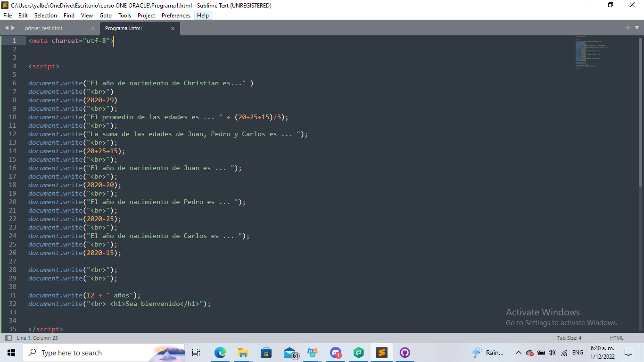Open the Help menu
This screenshot has width=644, height=362.
click(x=203, y=16)
